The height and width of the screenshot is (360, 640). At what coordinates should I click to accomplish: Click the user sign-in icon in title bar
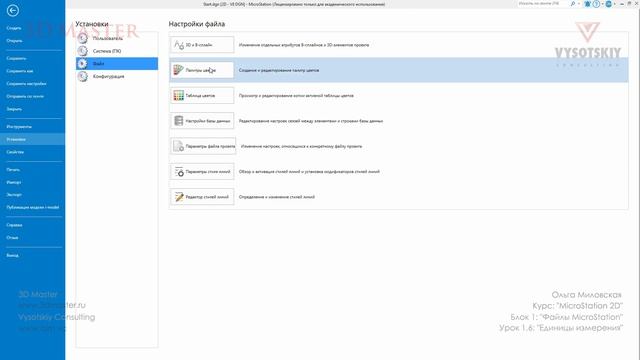click(609, 4)
